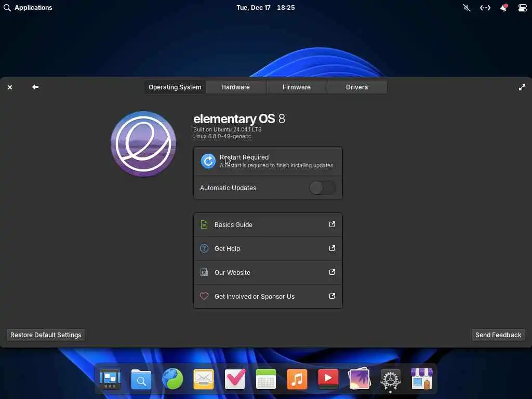This screenshot has height=399, width=532.
Task: Click the Send Feedback button
Action: point(498,335)
